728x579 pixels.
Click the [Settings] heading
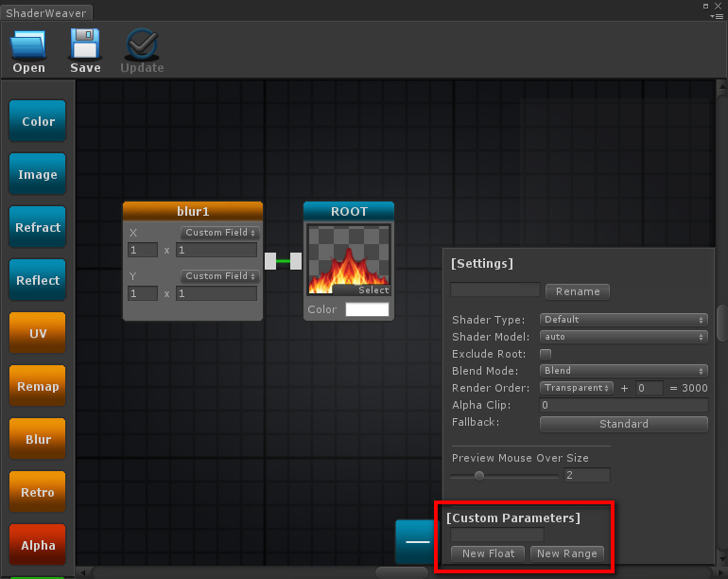pos(482,263)
